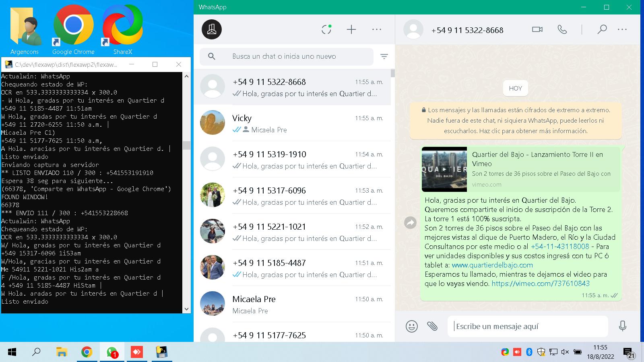Open the Bluetooth tray icon
Image resolution: width=644 pixels, height=362 pixels.
[x=529, y=352]
